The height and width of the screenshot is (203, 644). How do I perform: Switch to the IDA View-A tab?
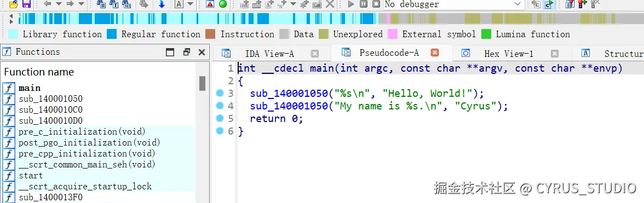point(269,54)
